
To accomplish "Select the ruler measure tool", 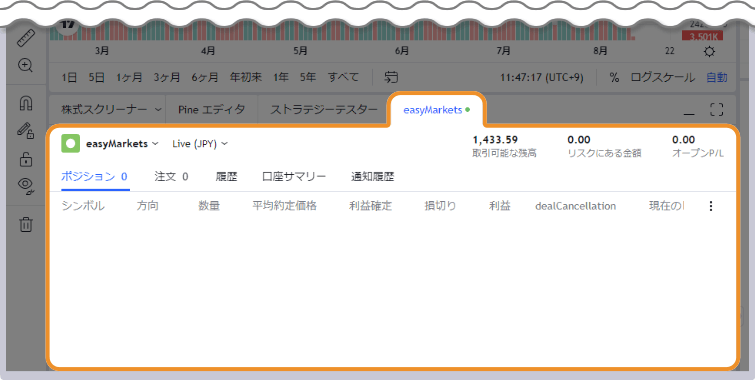I will (x=26, y=38).
